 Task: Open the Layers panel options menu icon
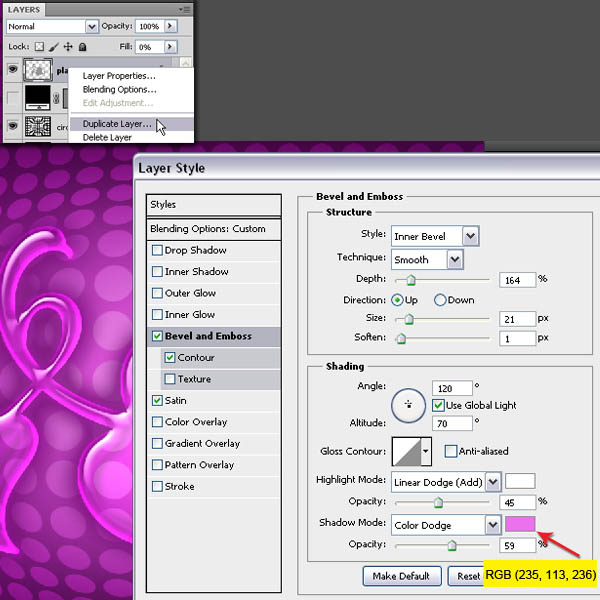pyautogui.click(x=183, y=8)
